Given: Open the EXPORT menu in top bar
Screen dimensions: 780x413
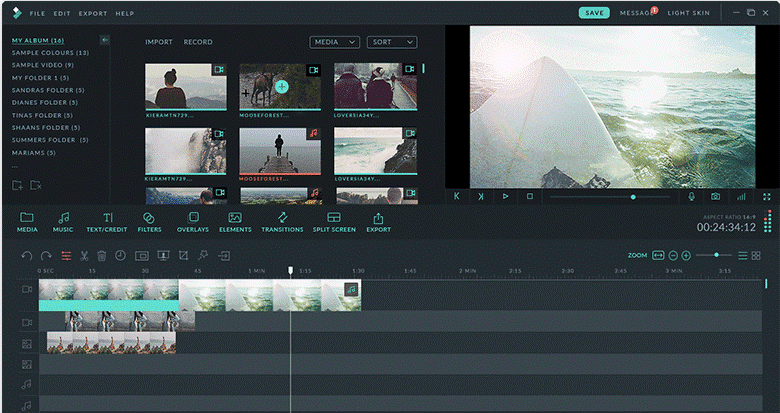Looking at the screenshot, I should click(93, 13).
